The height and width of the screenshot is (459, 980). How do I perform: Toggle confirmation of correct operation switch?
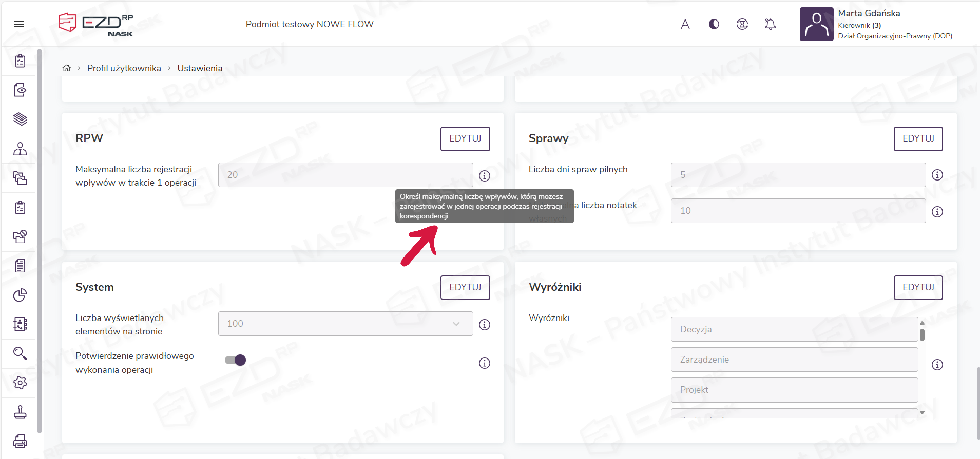click(236, 360)
